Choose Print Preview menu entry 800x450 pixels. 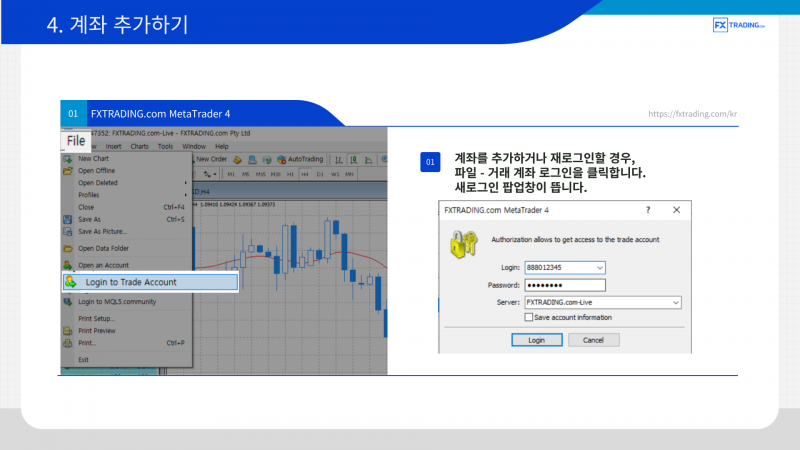point(126,331)
